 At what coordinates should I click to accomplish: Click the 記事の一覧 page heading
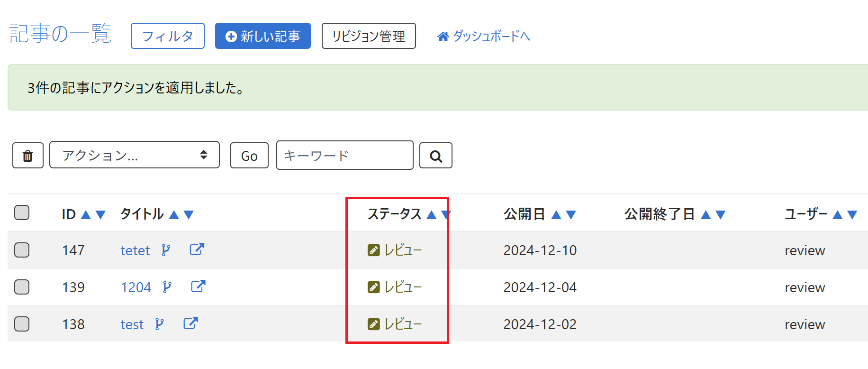pyautogui.click(x=60, y=34)
